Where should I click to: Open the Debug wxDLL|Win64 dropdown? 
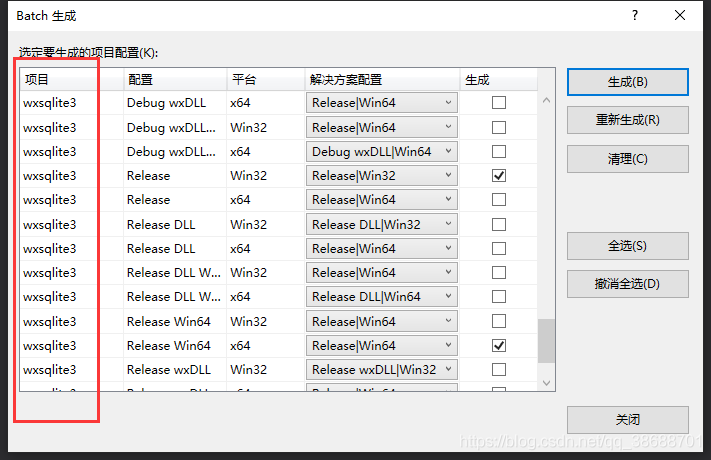pos(382,152)
